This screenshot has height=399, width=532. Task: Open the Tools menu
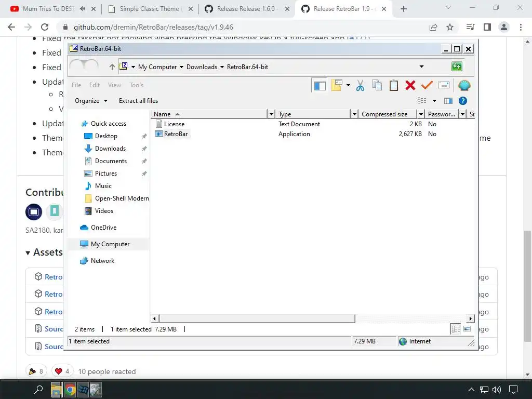(137, 85)
